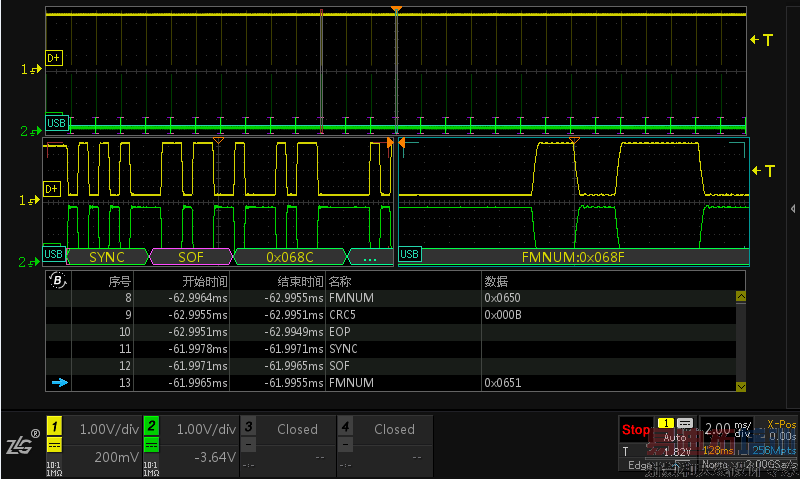Click USB label in right zoom window

point(410,254)
